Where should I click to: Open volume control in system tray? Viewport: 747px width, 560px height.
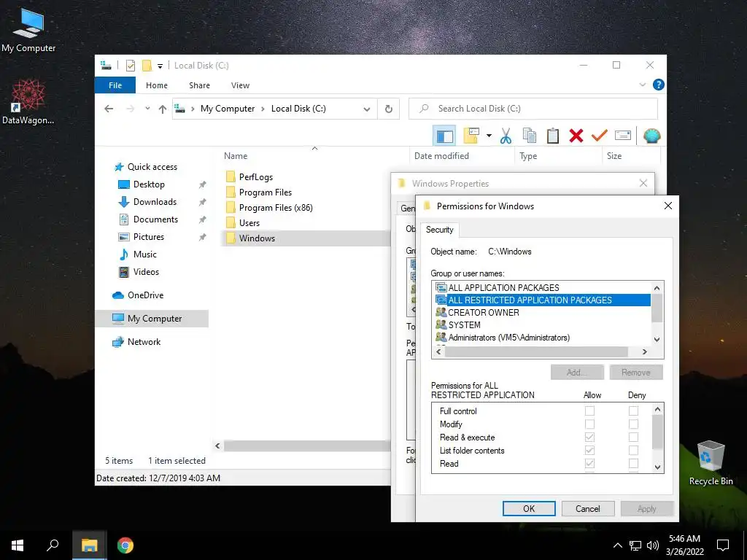(653, 545)
